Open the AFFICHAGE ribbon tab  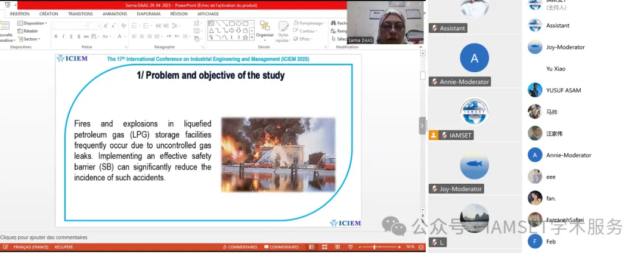208,14
